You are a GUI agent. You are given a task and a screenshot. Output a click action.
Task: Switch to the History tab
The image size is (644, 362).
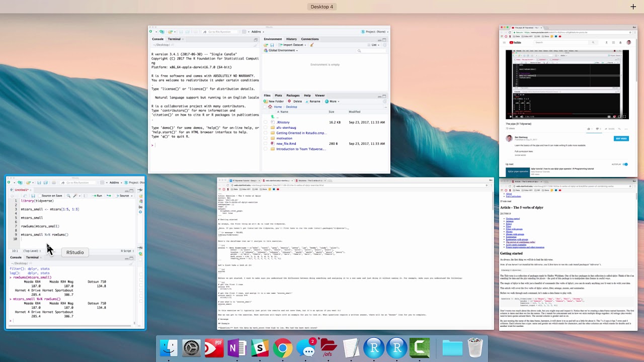click(291, 39)
